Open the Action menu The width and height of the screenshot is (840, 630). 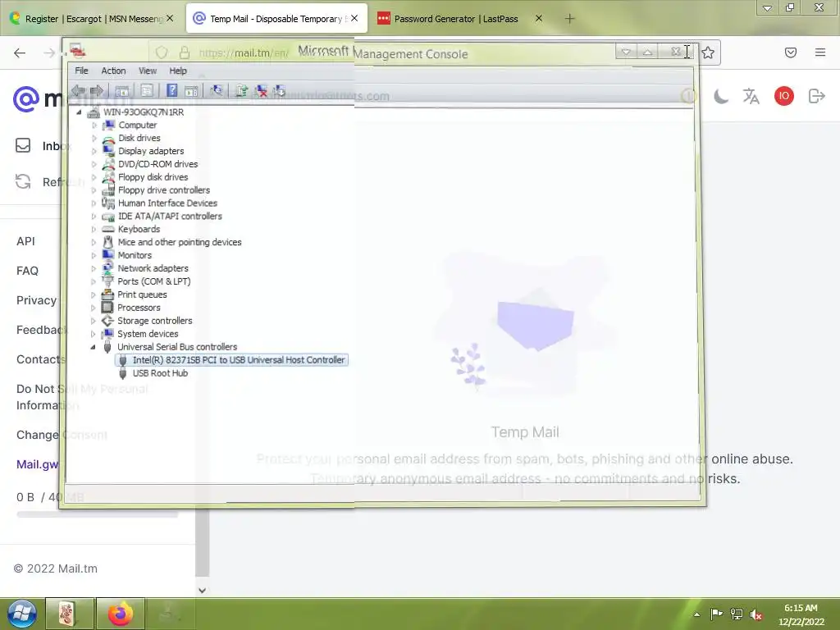coord(113,71)
